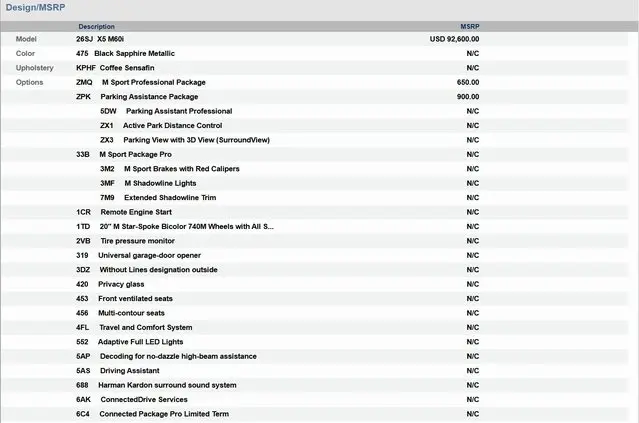The height and width of the screenshot is (423, 639).
Task: Click the Description column header
Action: pos(96,26)
